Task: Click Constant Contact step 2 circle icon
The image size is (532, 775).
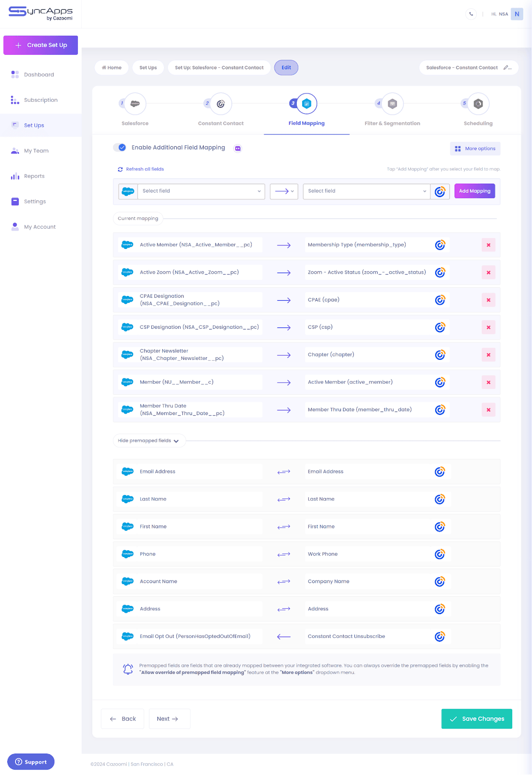Action: [x=221, y=104]
